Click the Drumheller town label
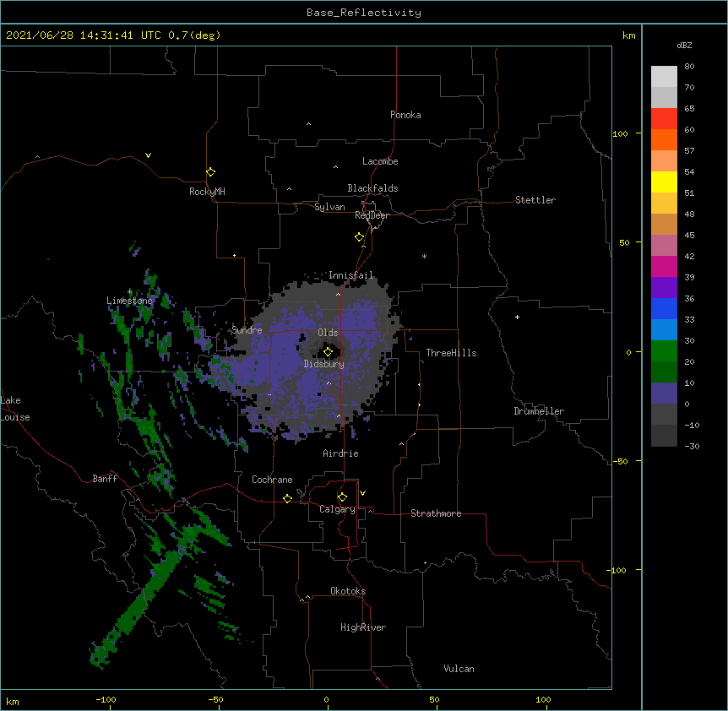This screenshot has height=711, width=728. point(539,411)
